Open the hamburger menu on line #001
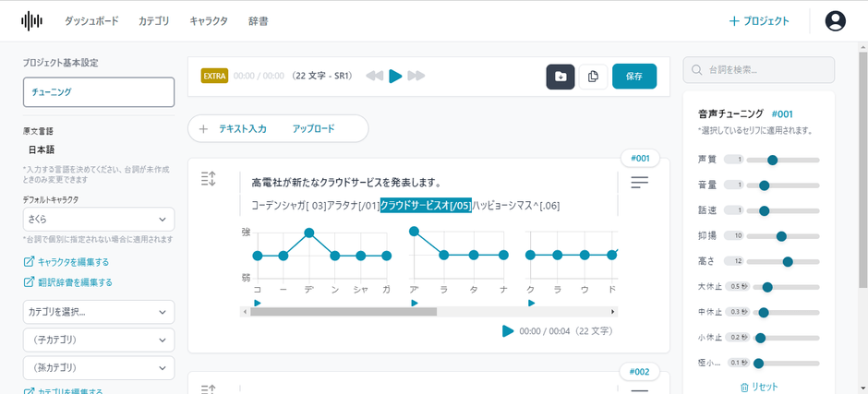Viewport: 868px width, 394px height. pyautogui.click(x=640, y=183)
